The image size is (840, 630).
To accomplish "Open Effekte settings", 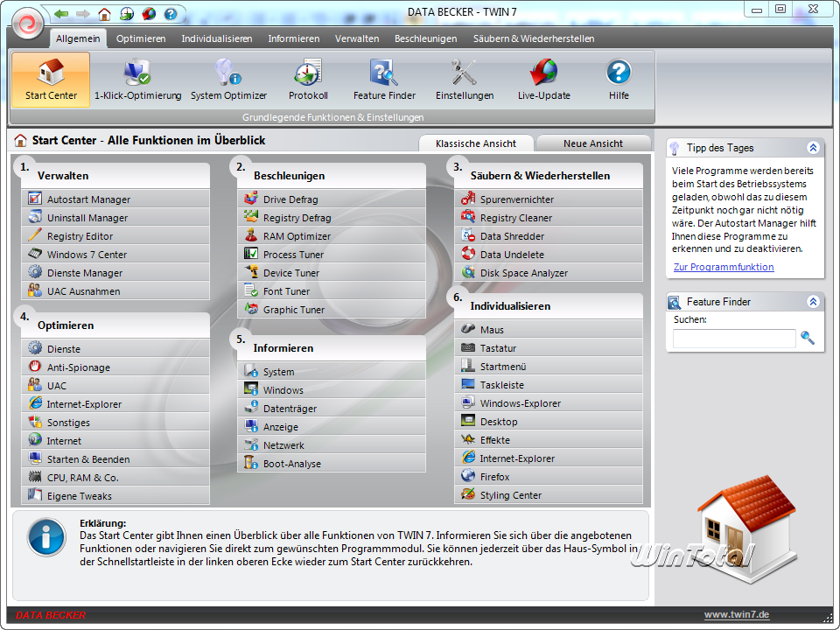I will pos(549,440).
